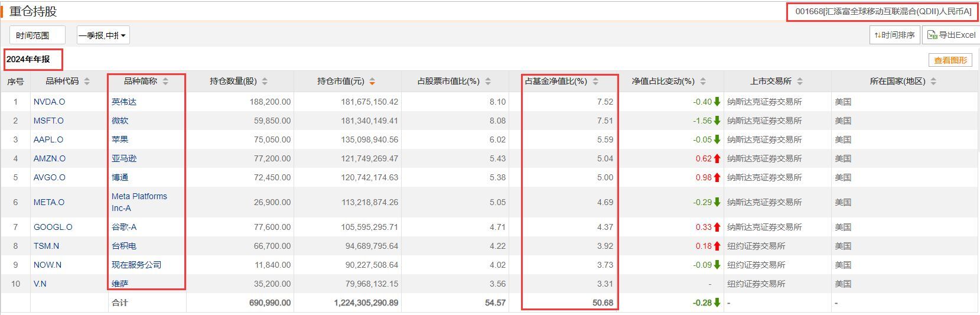980x315 pixels.
Task: Sort by 品种简称 column sort icon
Action: [x=165, y=82]
